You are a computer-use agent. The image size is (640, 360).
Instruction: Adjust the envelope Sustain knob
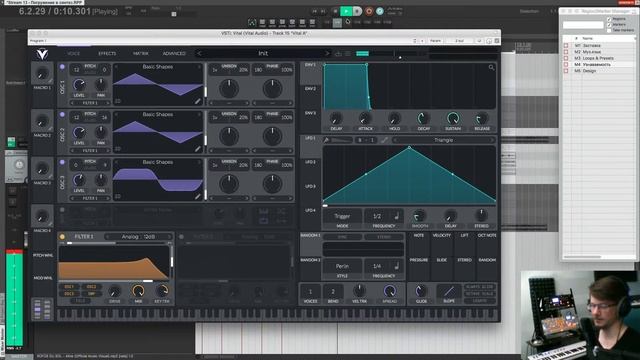pyautogui.click(x=453, y=118)
